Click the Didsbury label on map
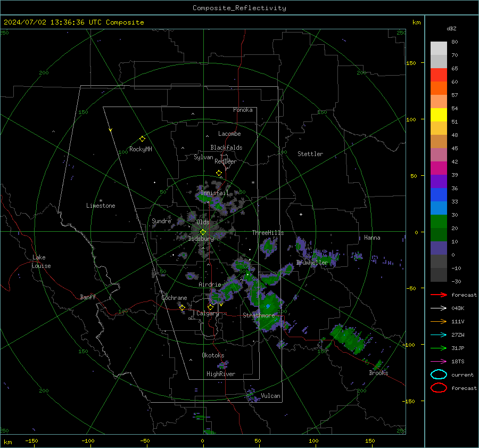Screen dimensions: 479x448 tap(201, 239)
